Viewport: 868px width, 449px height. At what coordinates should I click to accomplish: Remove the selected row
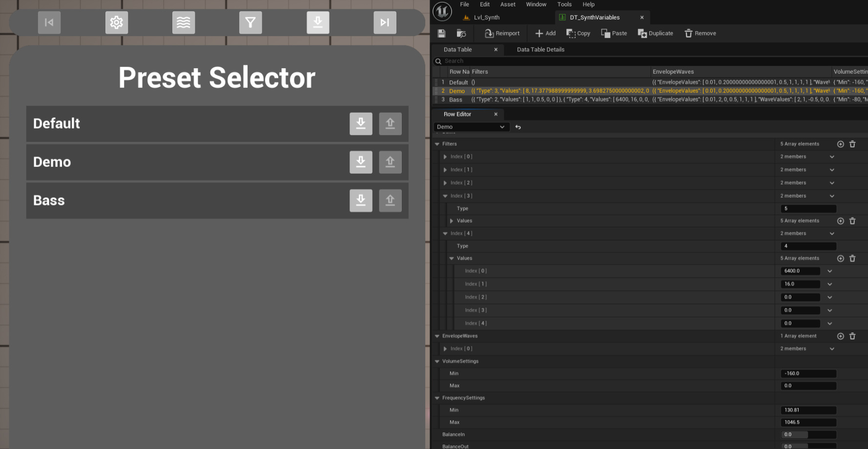coord(700,33)
